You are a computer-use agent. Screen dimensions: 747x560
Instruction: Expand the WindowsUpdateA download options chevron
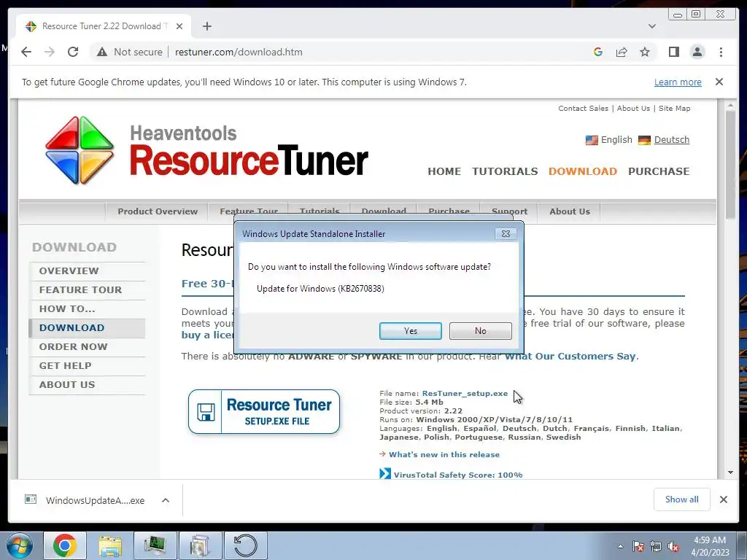click(x=166, y=500)
